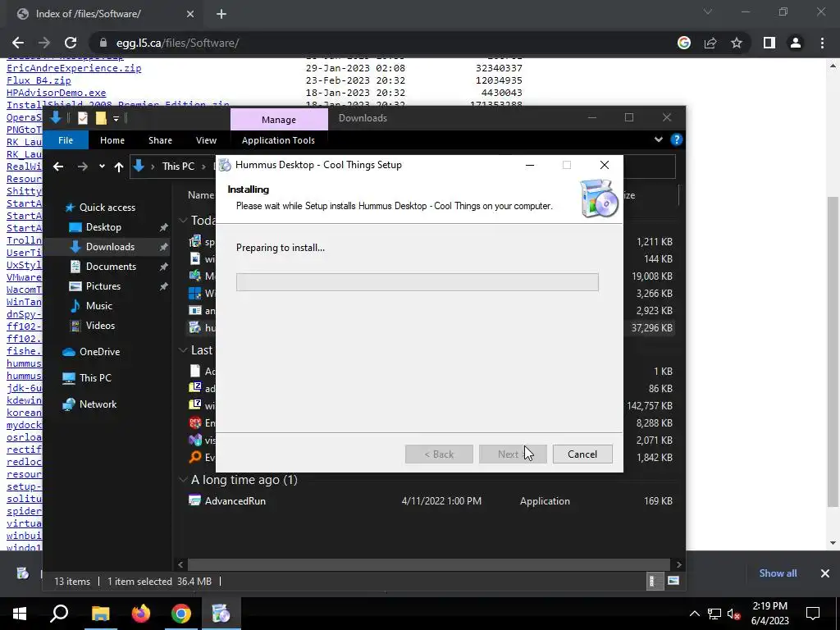Collapse the Today file group
The height and width of the screenshot is (630, 840).
click(184, 220)
